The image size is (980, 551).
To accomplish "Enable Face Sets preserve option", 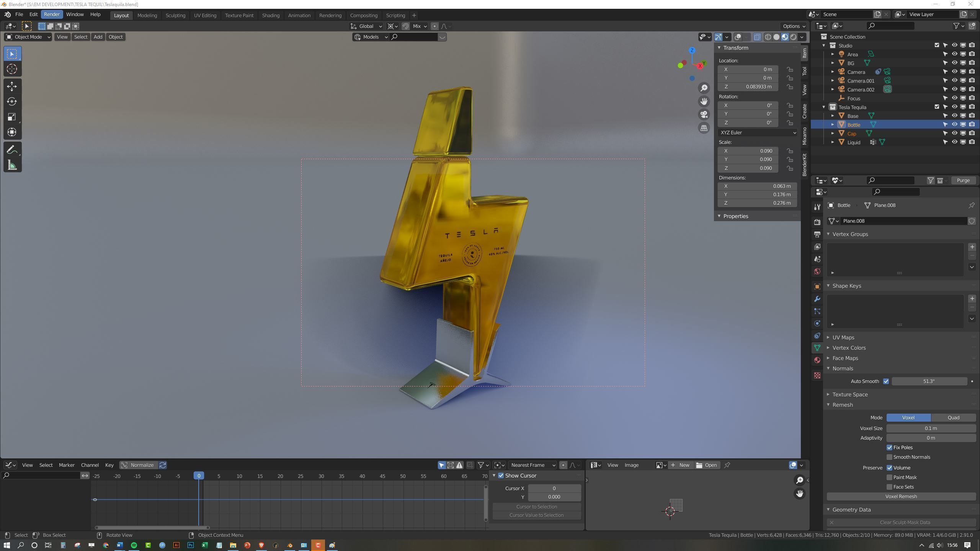I will coord(890,487).
